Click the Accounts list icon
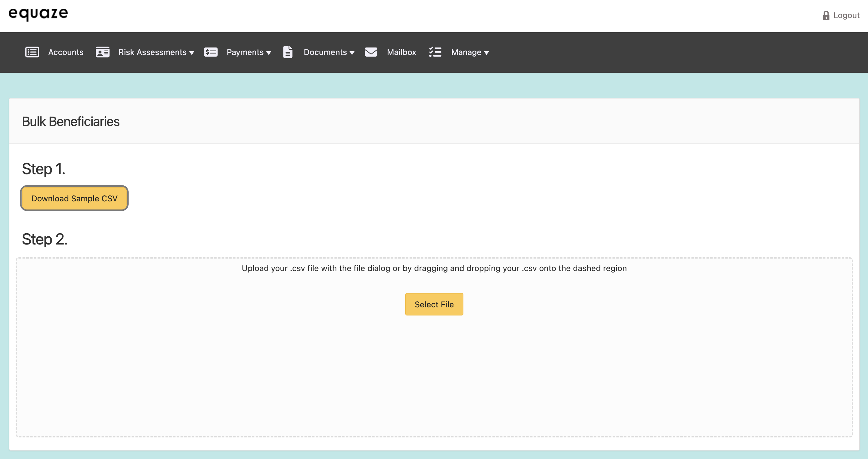Image resolution: width=868 pixels, height=459 pixels. click(x=32, y=52)
